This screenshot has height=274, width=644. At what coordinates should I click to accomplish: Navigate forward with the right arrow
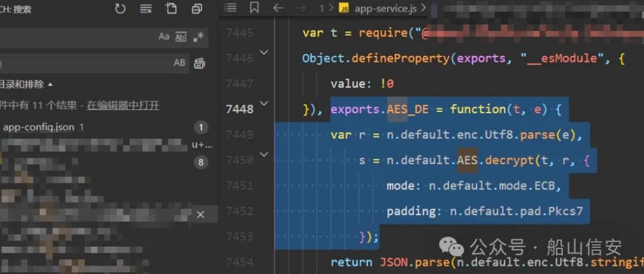point(301,8)
